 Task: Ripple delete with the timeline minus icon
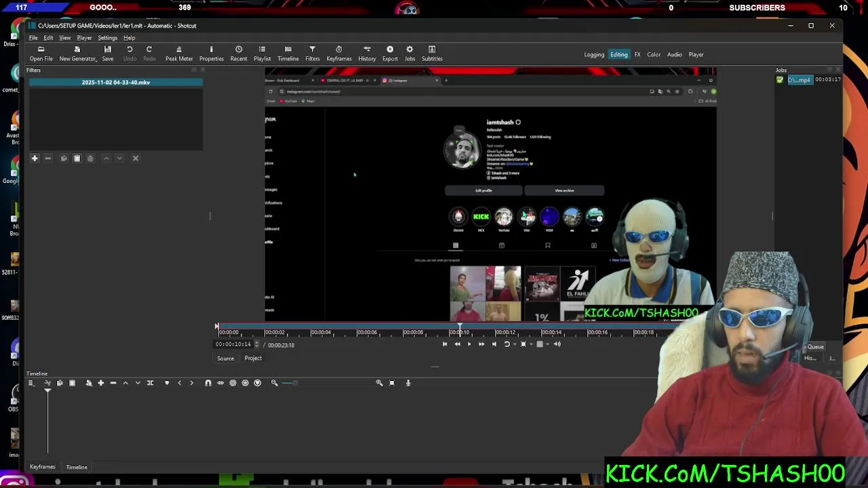[113, 383]
